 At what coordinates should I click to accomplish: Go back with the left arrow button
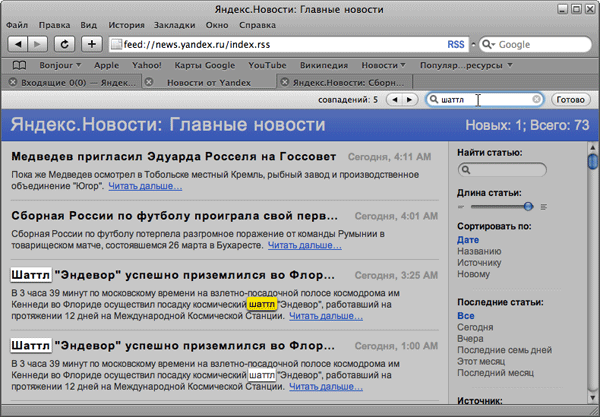coord(18,44)
